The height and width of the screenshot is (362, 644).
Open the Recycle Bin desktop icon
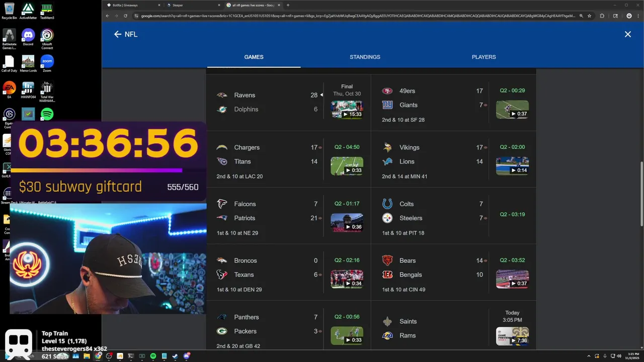point(9,11)
